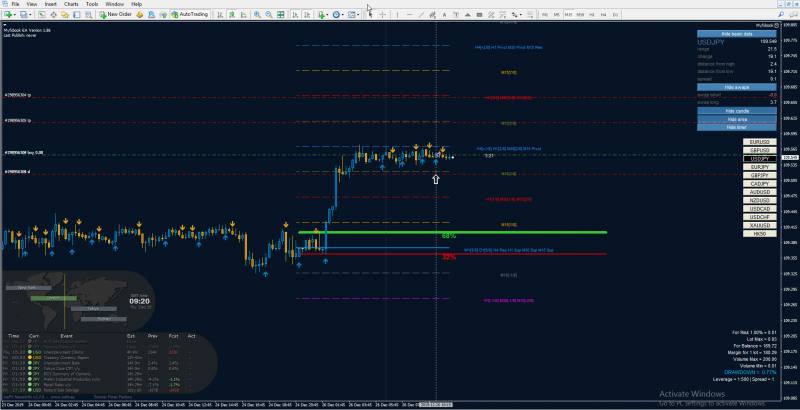This screenshot has height=410, width=800.
Task: Create a new chart from the toolbar
Action: click(8, 15)
